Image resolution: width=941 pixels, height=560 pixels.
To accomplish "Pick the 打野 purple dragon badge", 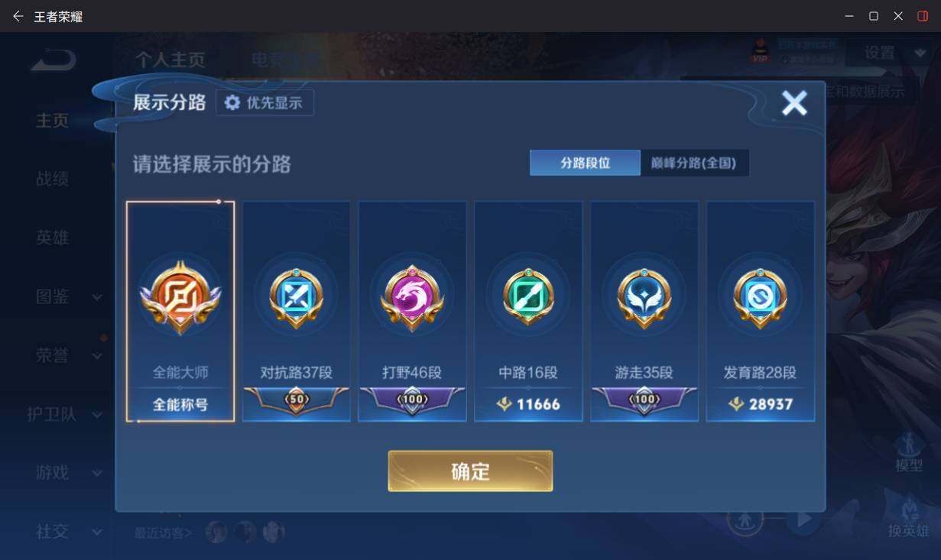I will point(413,297).
